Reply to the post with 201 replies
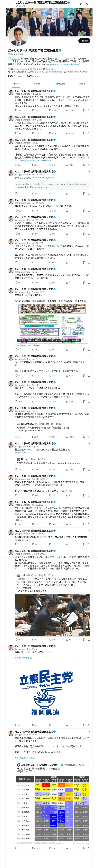Viewport: 98px width, 868px height. (16, 133)
